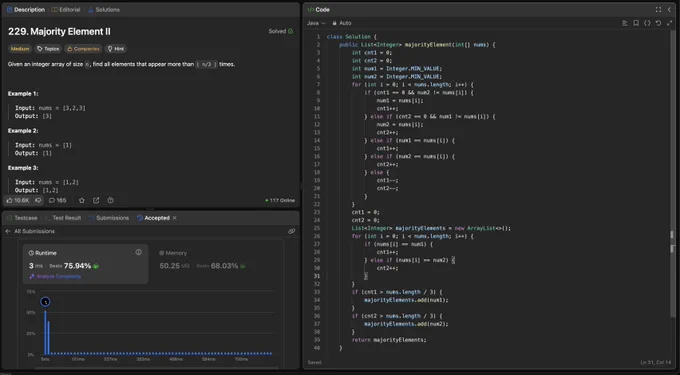Image resolution: width=680 pixels, height=375 pixels.
Task: Click the Medium difficulty tag
Action: (x=20, y=49)
